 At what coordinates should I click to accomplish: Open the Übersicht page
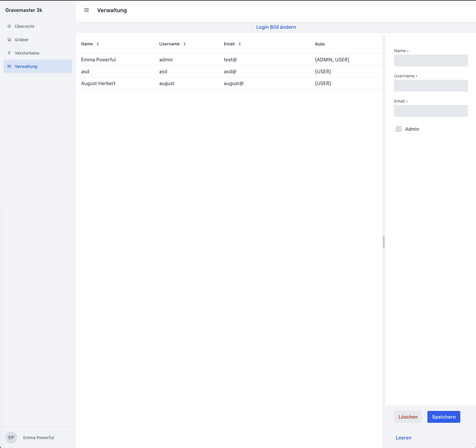[x=38, y=26]
